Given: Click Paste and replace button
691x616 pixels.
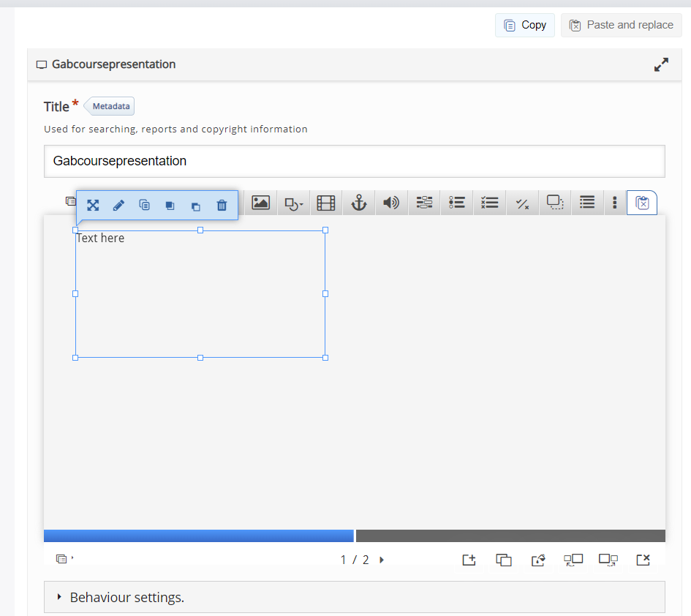Looking at the screenshot, I should pos(622,25).
